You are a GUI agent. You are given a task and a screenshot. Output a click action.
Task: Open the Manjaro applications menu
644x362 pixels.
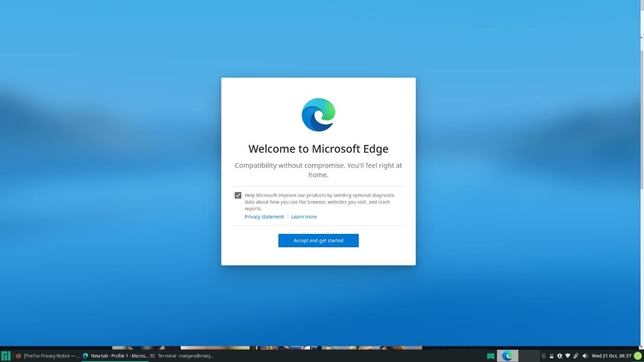pos(4,356)
